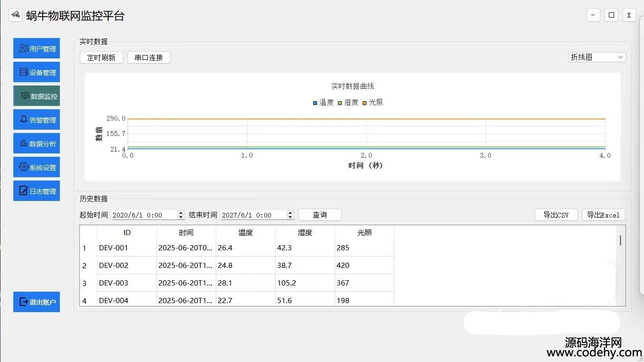Open 日志管理 via the edit icon
This screenshot has height=362, width=644.
coord(23,191)
